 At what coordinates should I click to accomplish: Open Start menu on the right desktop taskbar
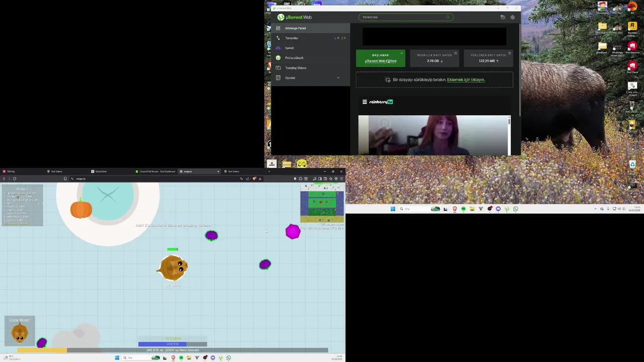[393, 209]
